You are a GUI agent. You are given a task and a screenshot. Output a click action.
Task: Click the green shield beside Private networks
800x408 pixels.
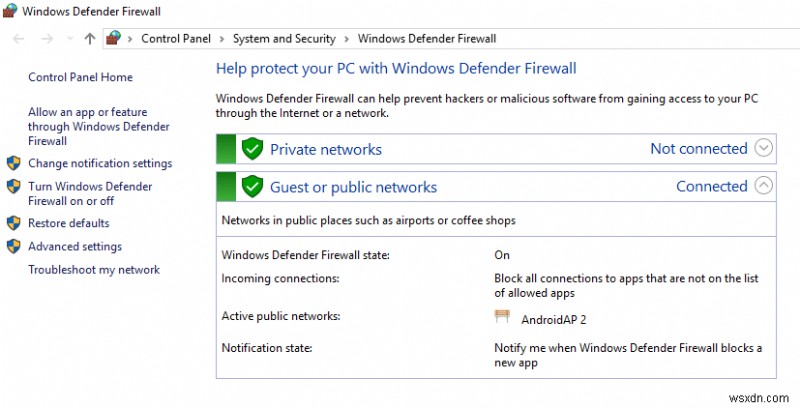pyautogui.click(x=252, y=149)
